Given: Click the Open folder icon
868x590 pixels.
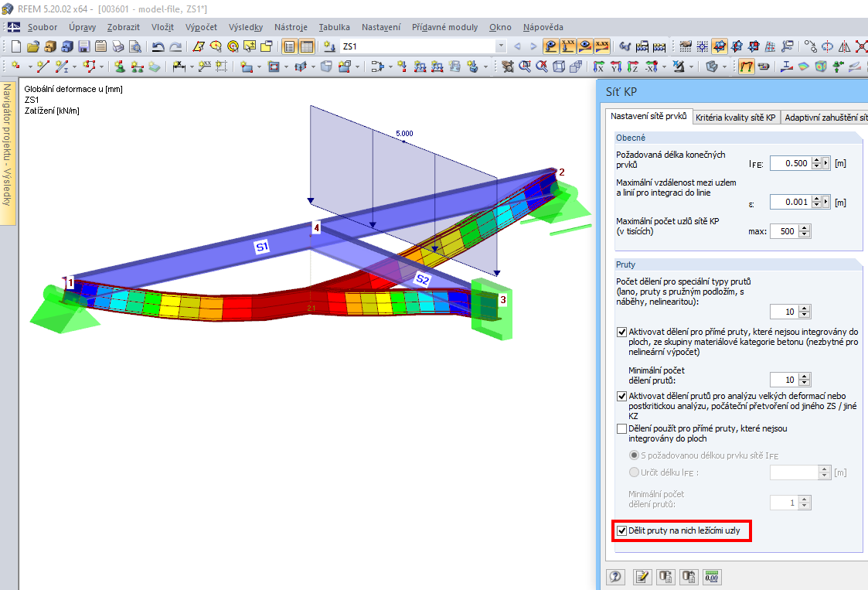Looking at the screenshot, I should (x=33, y=46).
